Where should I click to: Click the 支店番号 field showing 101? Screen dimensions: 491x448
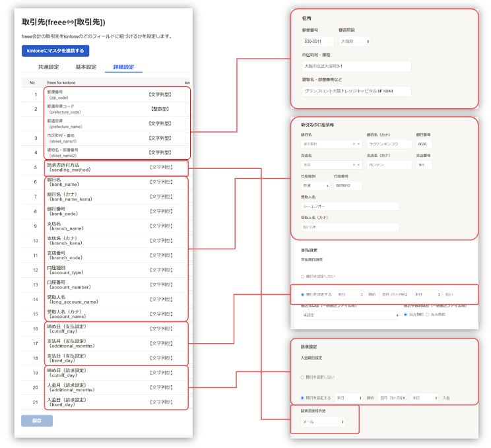pyautogui.click(x=424, y=165)
